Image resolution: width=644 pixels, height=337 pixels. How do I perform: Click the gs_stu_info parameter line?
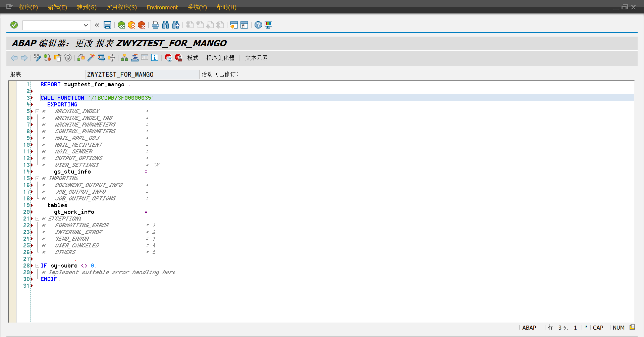click(72, 172)
